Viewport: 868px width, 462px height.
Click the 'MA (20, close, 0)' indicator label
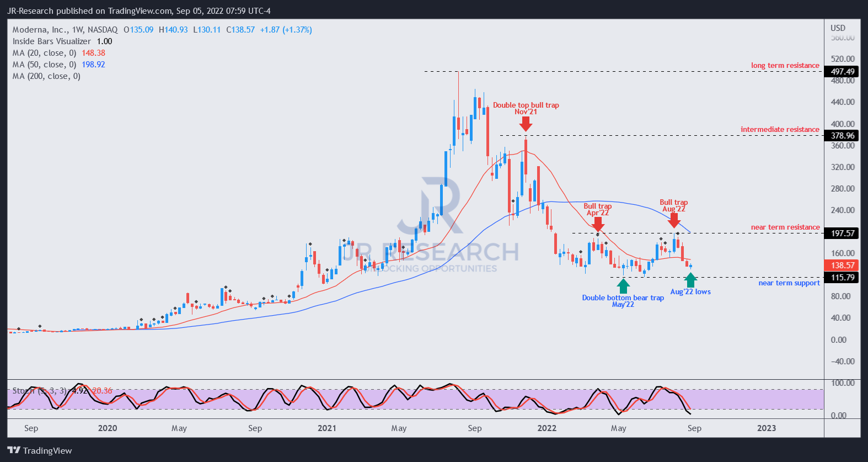(44, 53)
